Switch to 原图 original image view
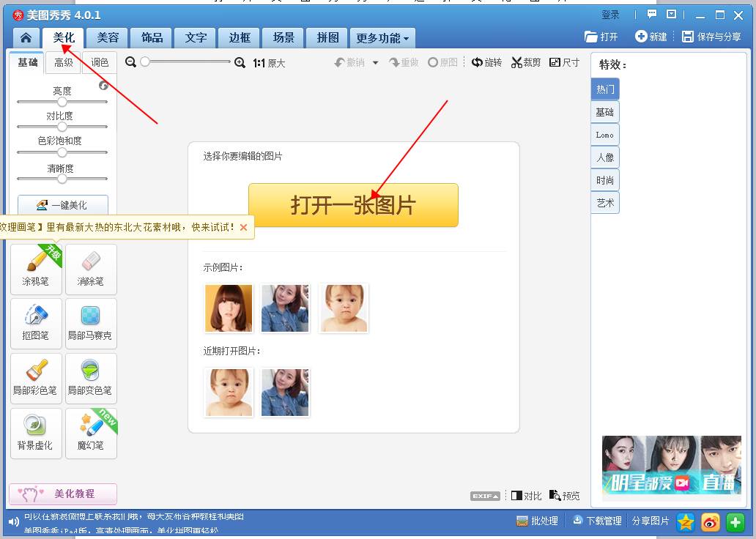Screen dimensions: 756x539 pos(442,62)
